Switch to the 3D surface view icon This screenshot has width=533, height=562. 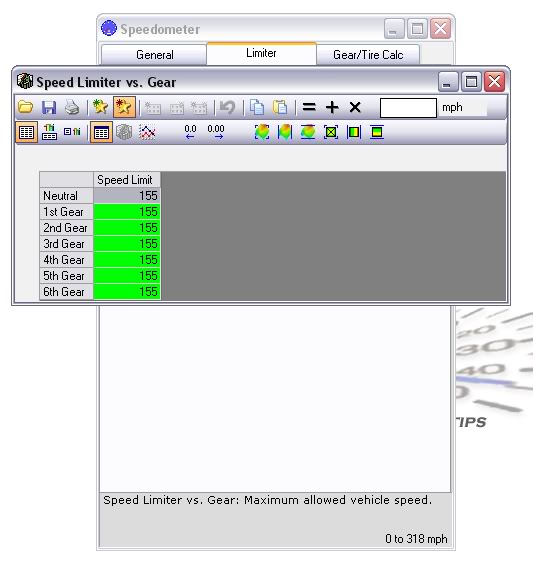point(124,132)
